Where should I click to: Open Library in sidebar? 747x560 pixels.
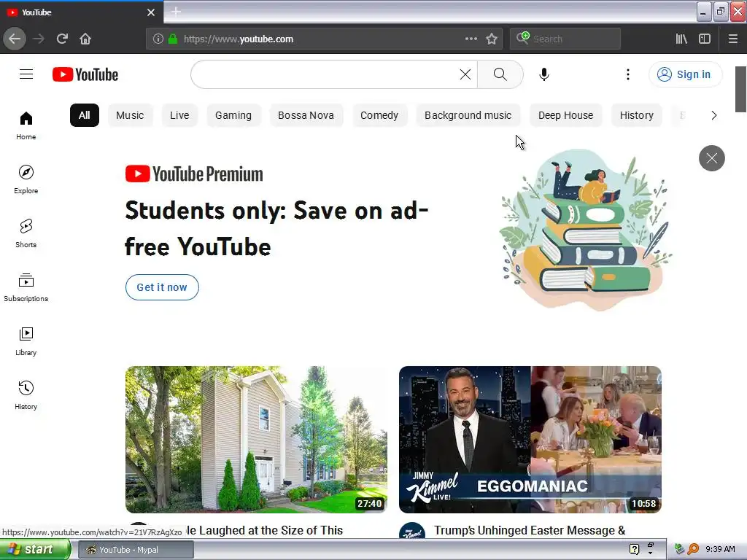point(26,341)
